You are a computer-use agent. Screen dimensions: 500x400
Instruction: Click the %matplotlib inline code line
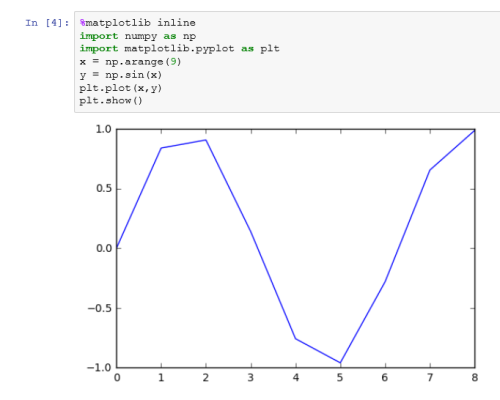point(138,23)
